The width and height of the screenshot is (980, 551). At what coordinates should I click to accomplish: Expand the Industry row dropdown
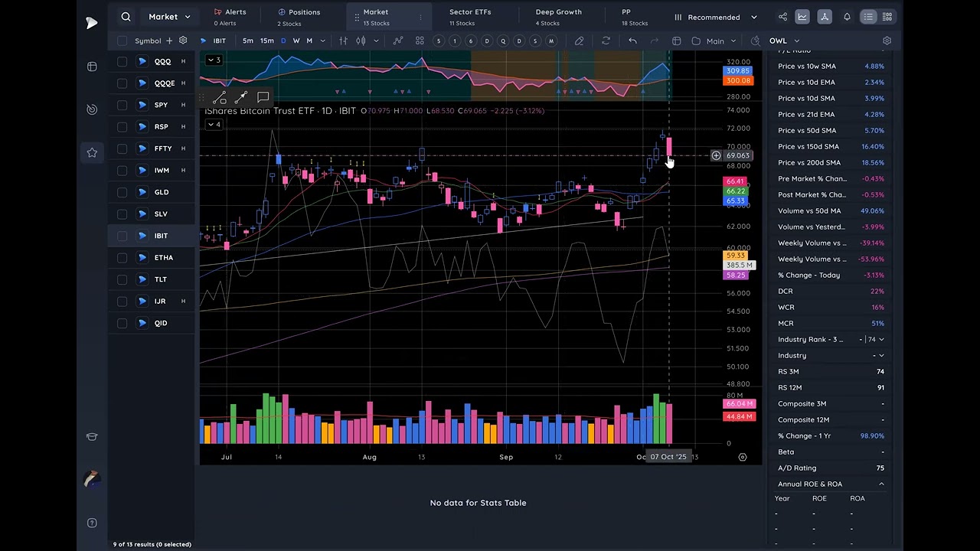[x=881, y=355]
